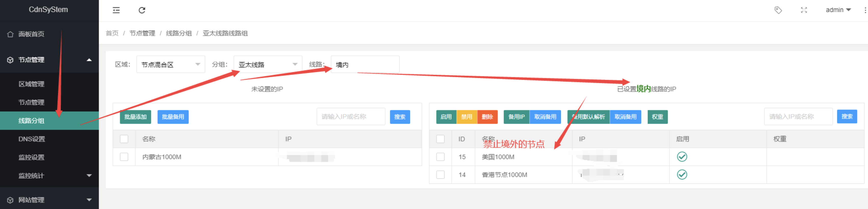This screenshot has height=209, width=868.
Task: Select 线路分组 in sidebar
Action: coord(49,121)
